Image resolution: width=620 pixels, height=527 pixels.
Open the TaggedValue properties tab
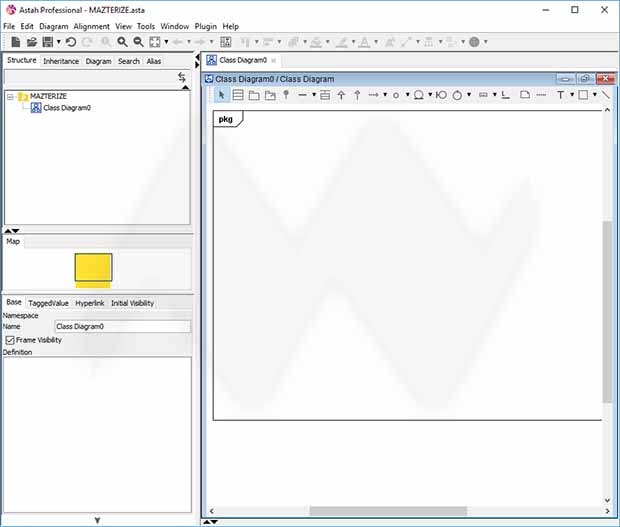click(x=48, y=303)
